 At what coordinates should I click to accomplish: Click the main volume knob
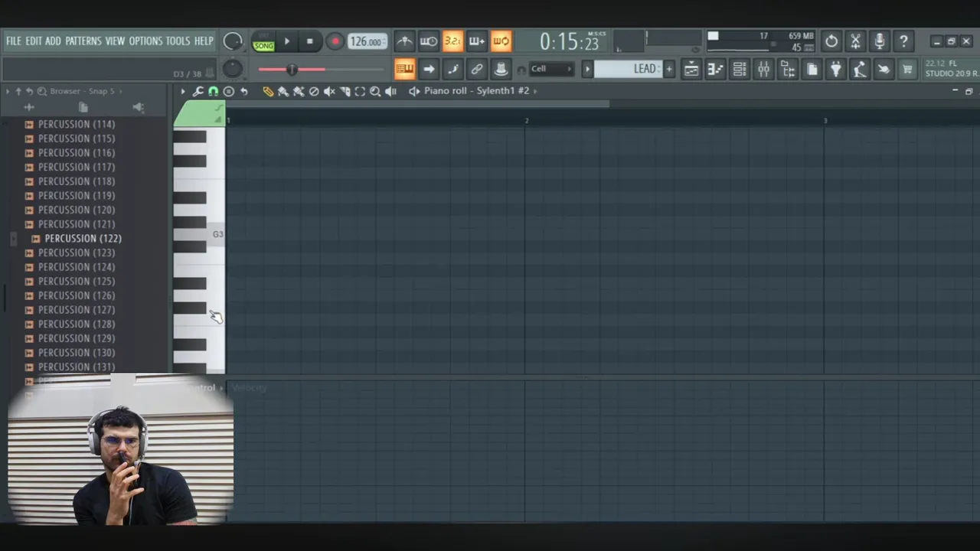pos(233,41)
